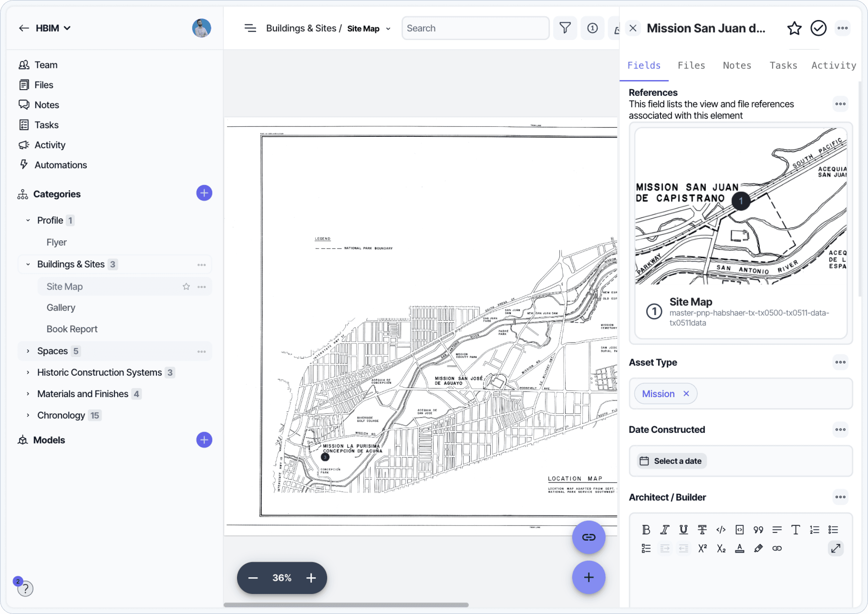
Task: Open the help question mark icon
Action: click(x=25, y=589)
